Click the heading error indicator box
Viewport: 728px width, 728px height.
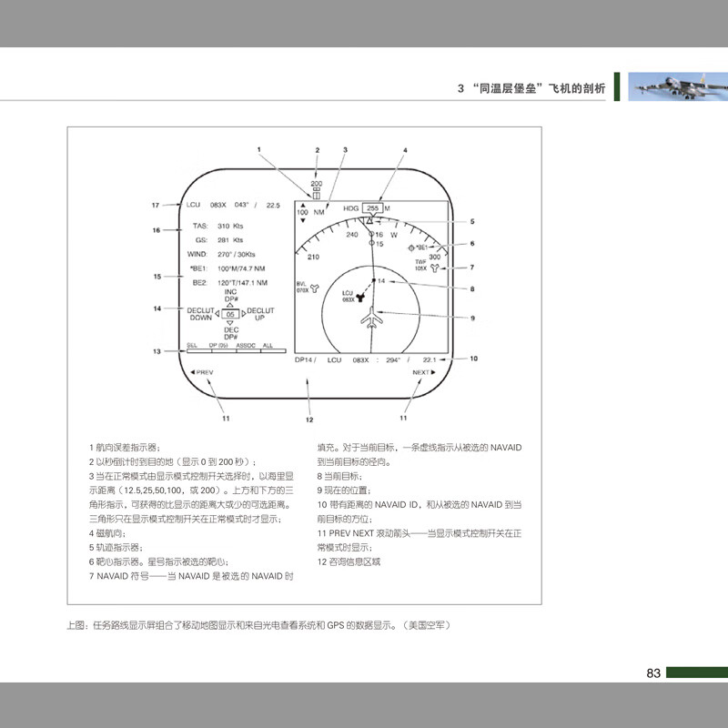click(x=316, y=196)
